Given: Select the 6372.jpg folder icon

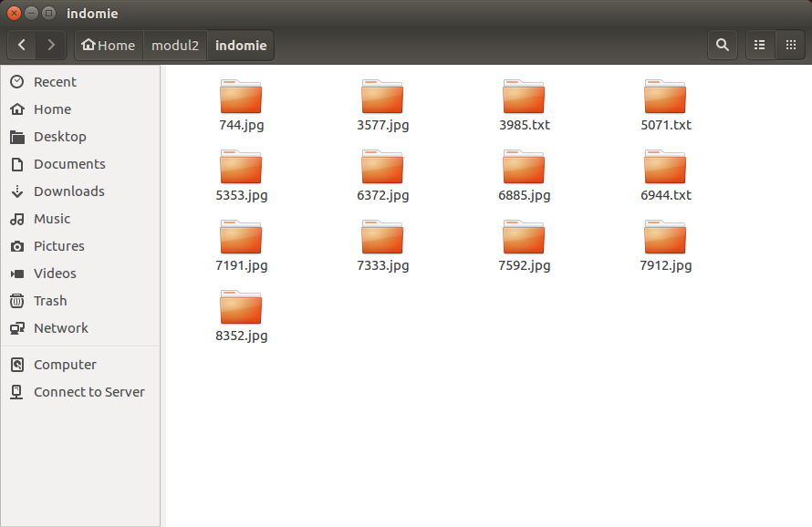Looking at the screenshot, I should (x=382, y=167).
